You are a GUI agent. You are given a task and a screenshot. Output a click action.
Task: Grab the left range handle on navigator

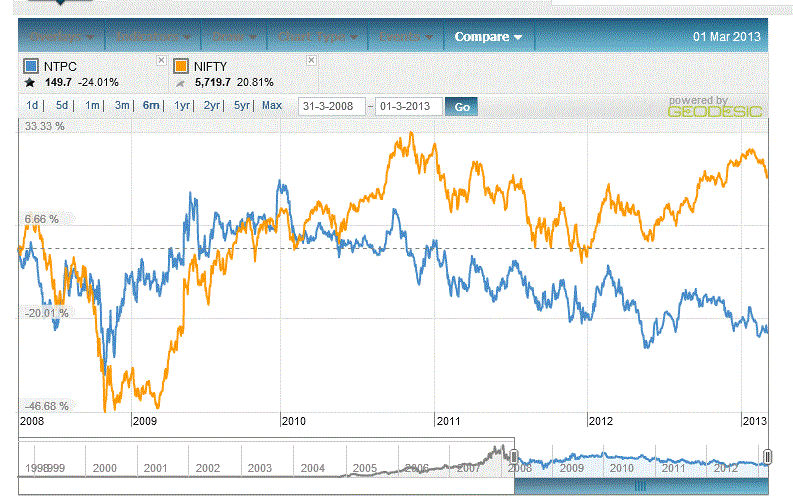pos(514,457)
